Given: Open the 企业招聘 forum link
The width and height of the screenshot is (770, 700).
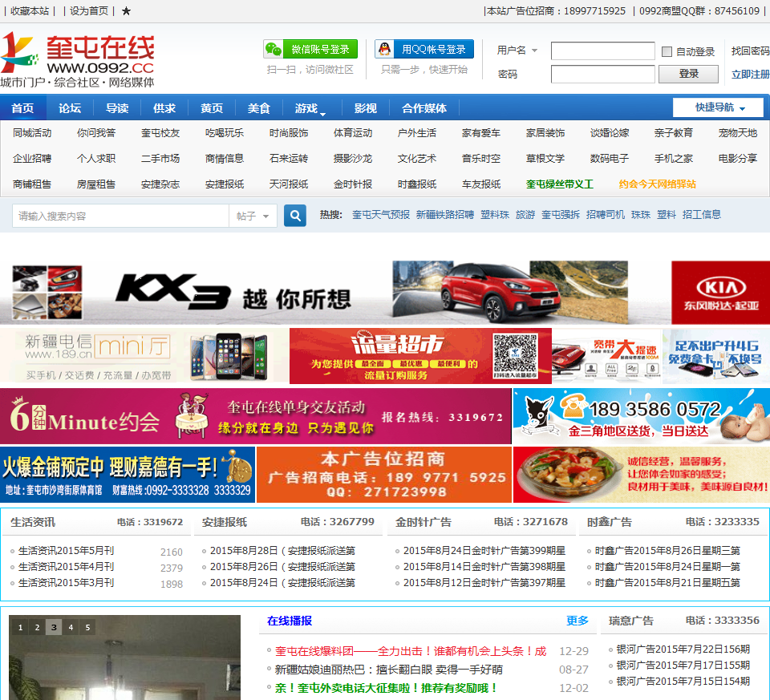Looking at the screenshot, I should (x=32, y=159).
